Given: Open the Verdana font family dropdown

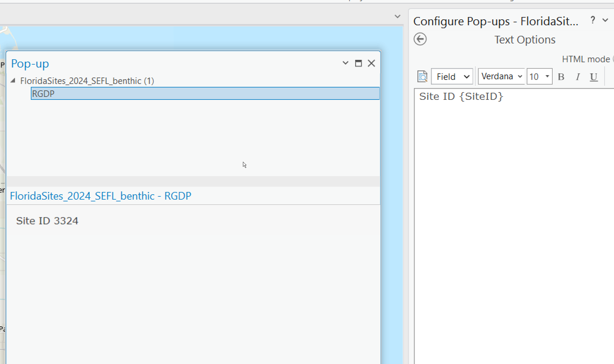Looking at the screenshot, I should tap(501, 76).
